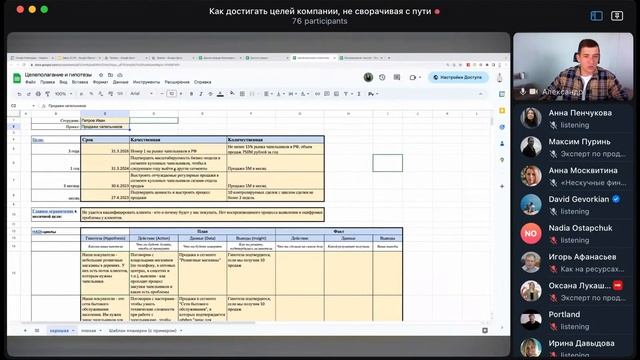The height and width of the screenshot is (360, 640).
Task: Open Calendar in the side panel
Action: click(502, 94)
